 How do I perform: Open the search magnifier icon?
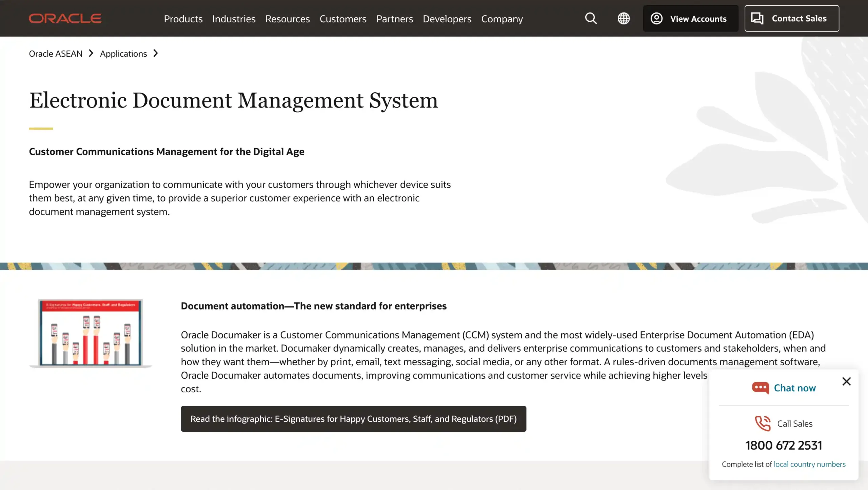point(591,18)
